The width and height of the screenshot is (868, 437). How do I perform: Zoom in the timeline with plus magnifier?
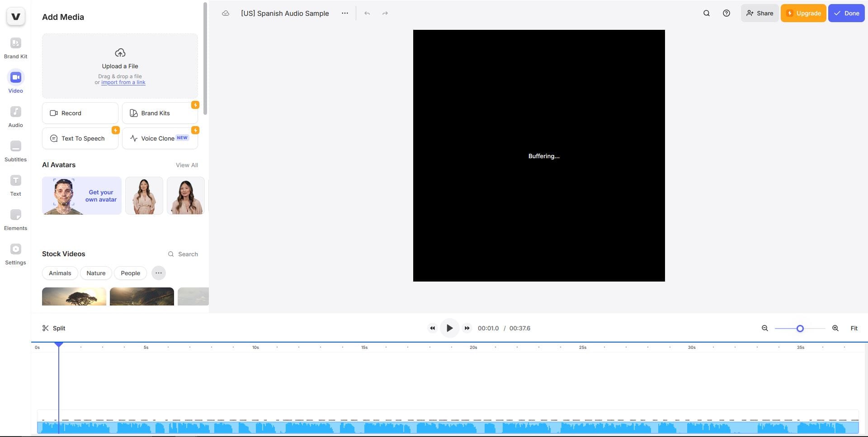tap(835, 329)
